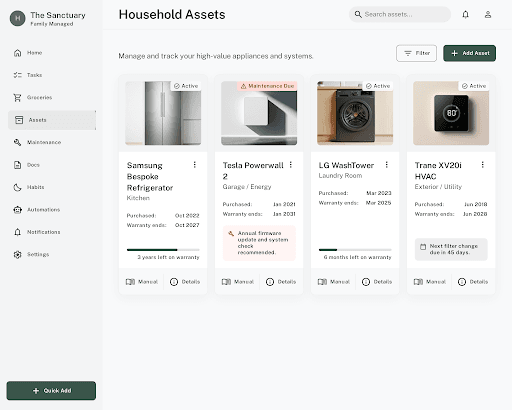Open Maintenance label in sidebar

(x=44, y=142)
